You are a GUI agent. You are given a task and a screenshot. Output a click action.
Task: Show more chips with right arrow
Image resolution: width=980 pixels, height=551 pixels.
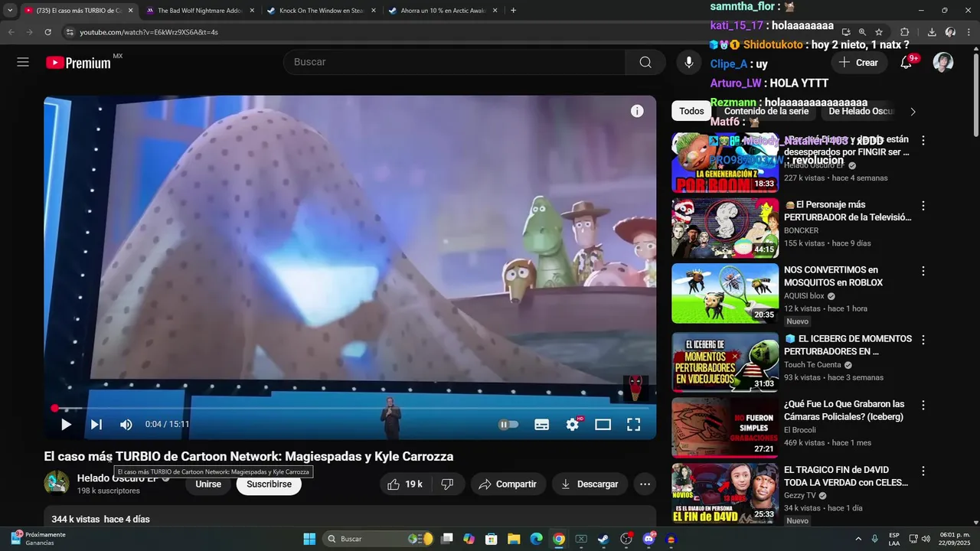(x=913, y=112)
